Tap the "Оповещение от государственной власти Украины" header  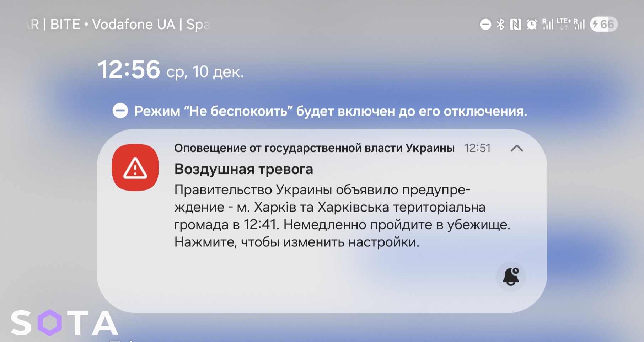click(314, 148)
